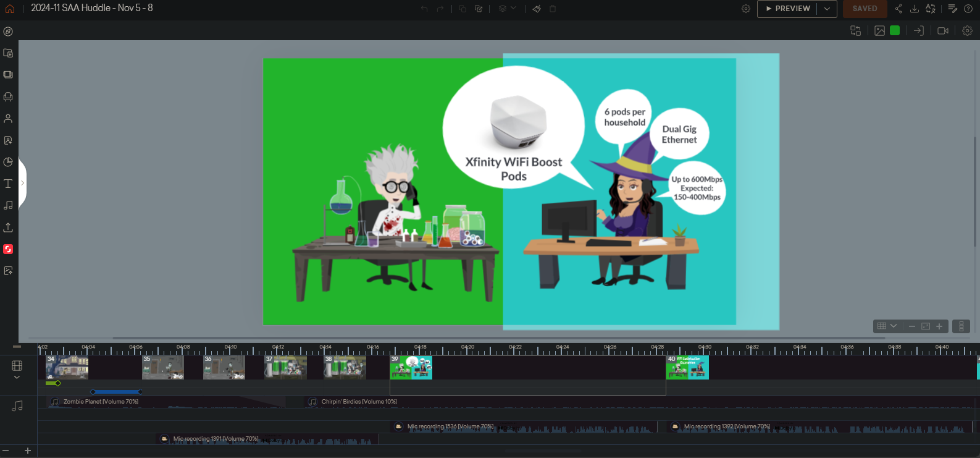
Task: Open video settings gear beside Preview
Action: (746, 9)
